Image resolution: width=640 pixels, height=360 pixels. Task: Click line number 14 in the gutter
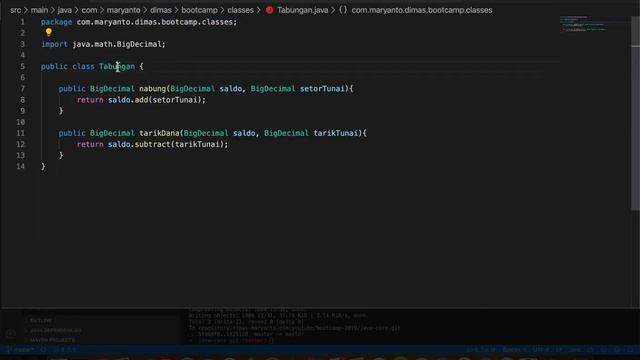20,167
